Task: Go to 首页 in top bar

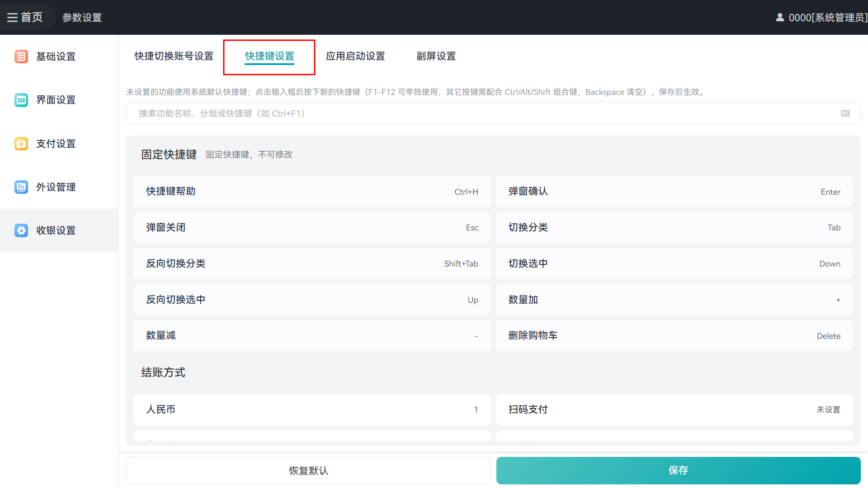Action: pos(32,17)
